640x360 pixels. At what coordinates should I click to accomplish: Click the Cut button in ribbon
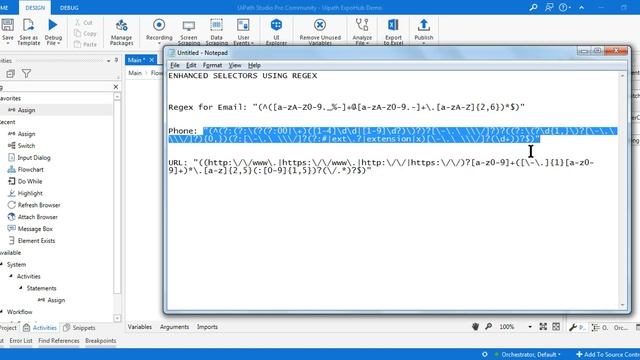point(84,22)
